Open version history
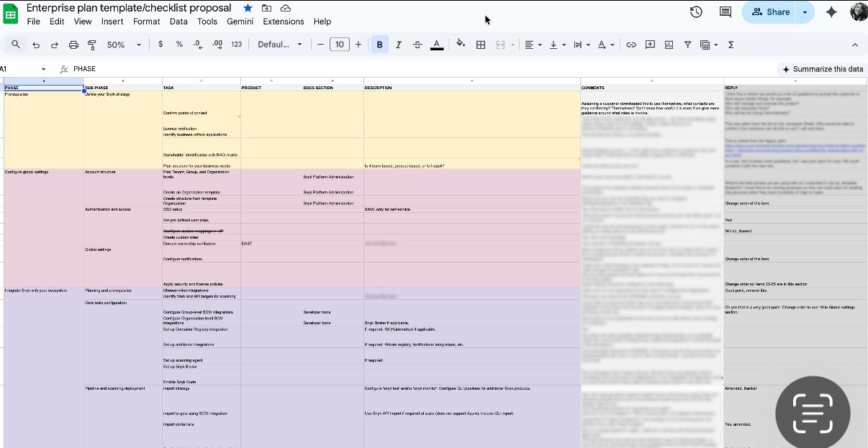 pos(695,12)
